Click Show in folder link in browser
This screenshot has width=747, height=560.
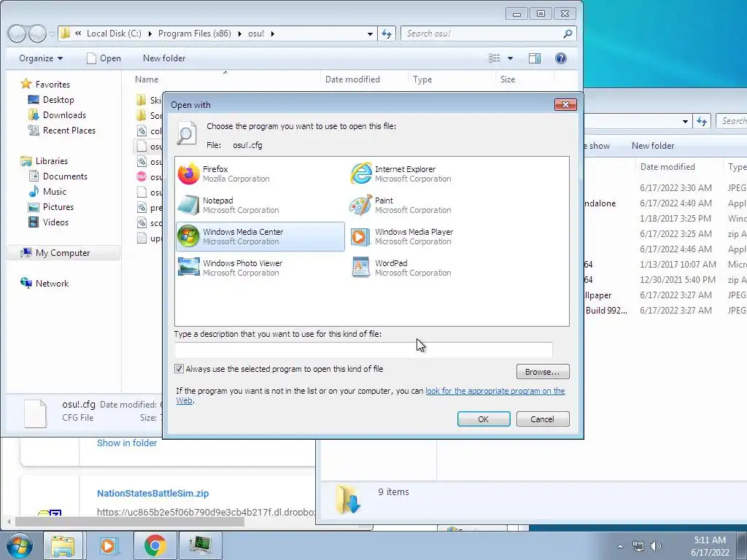pos(127,443)
